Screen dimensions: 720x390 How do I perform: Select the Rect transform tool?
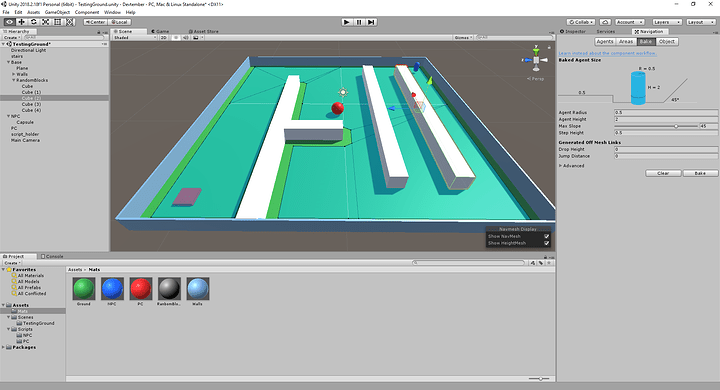pyautogui.click(x=57, y=22)
